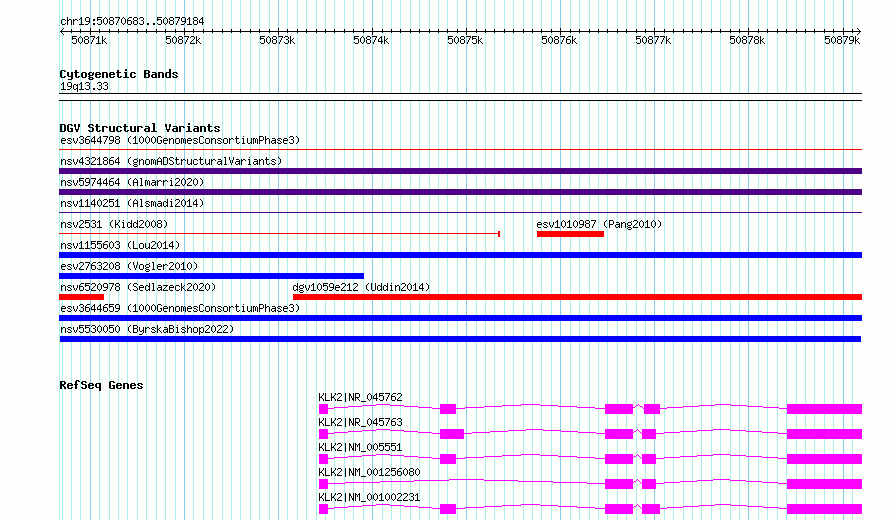890x520 pixels.
Task: Select the nsv2531 Kidd2008 variant label
Action: tap(114, 224)
